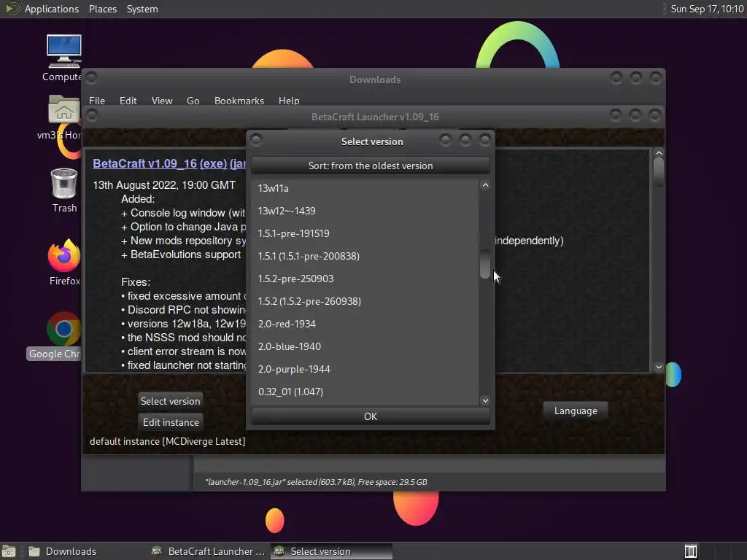Select version 13w11a in list
747x560 pixels.
pos(365,188)
